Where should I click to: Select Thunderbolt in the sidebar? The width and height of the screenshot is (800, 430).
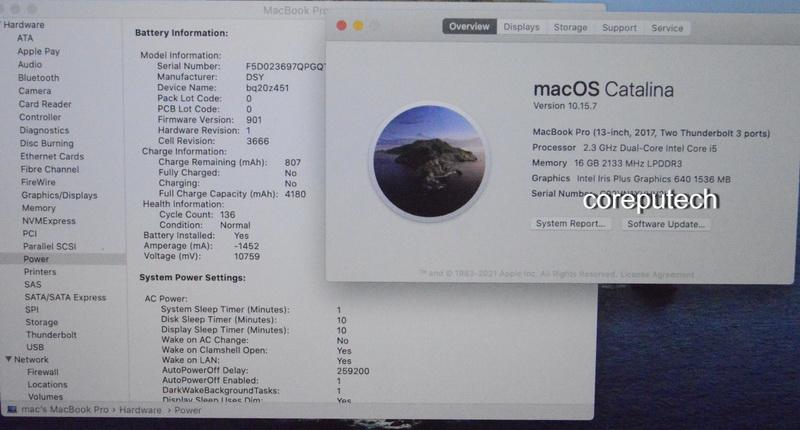click(51, 335)
